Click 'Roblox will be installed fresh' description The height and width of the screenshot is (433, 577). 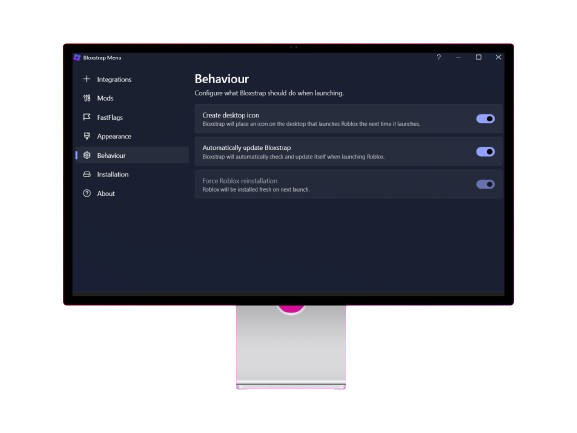point(256,189)
